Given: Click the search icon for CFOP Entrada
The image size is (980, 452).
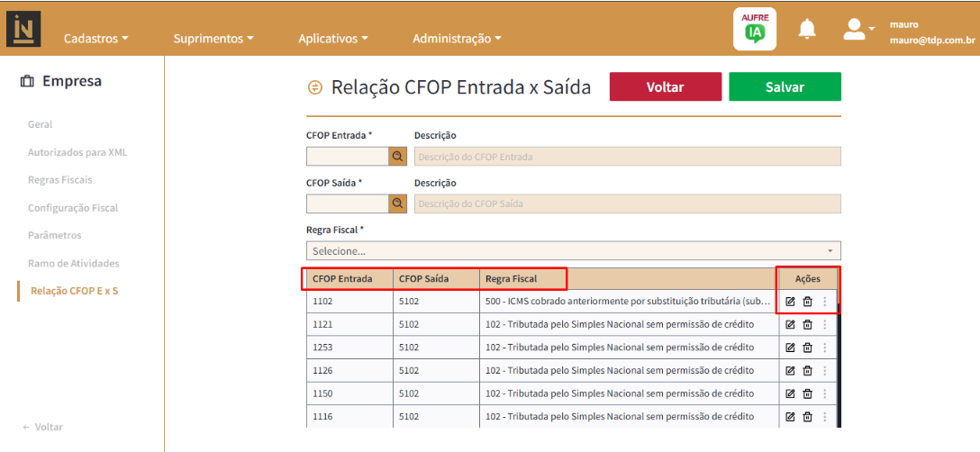Looking at the screenshot, I should pyautogui.click(x=397, y=157).
